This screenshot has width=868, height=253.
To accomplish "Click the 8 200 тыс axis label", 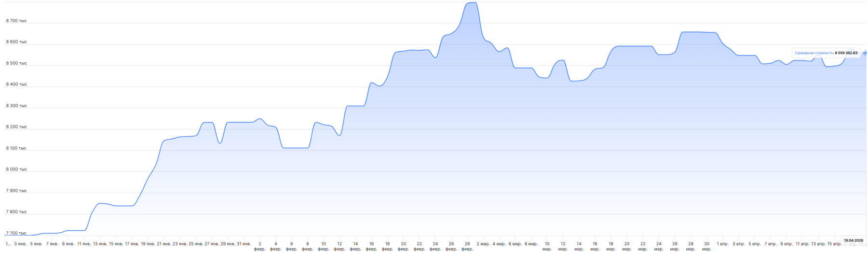I will point(16,127).
